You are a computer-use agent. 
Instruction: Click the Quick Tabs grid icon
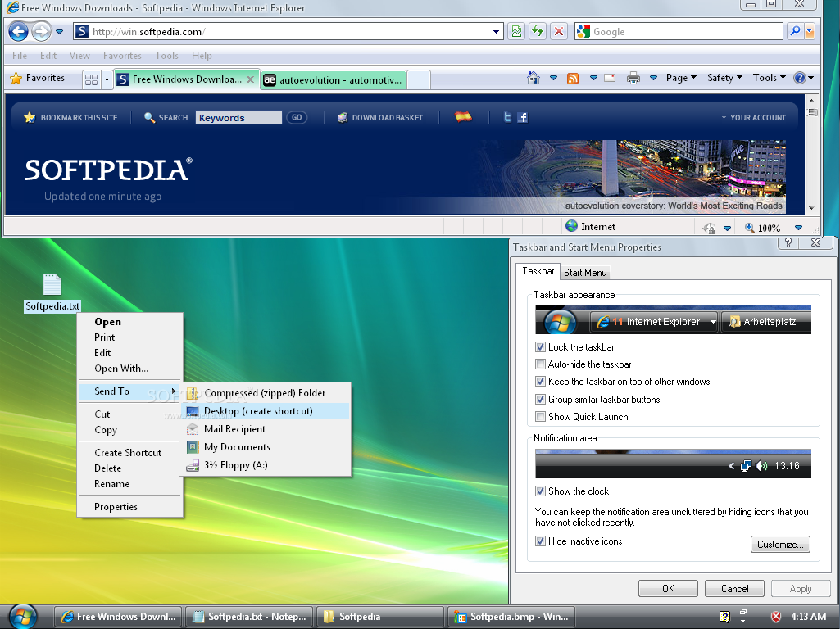[92, 79]
